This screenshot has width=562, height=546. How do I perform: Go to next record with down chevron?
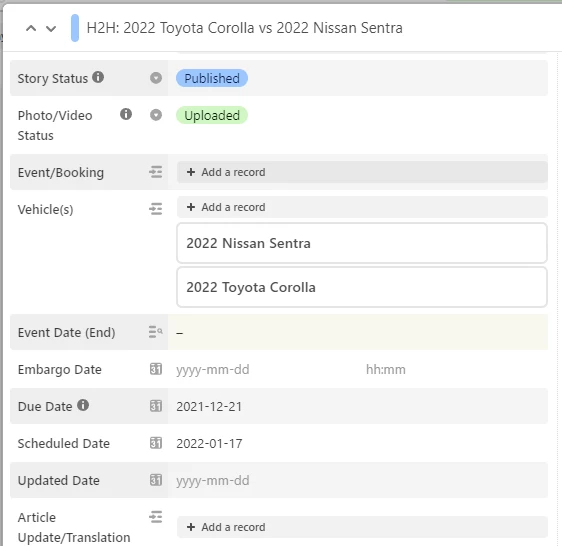coord(51,28)
